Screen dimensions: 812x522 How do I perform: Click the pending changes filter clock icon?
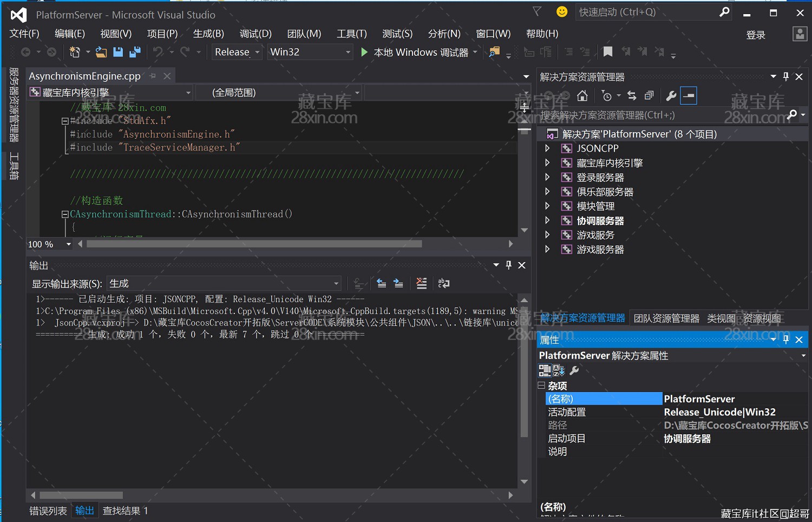click(607, 96)
